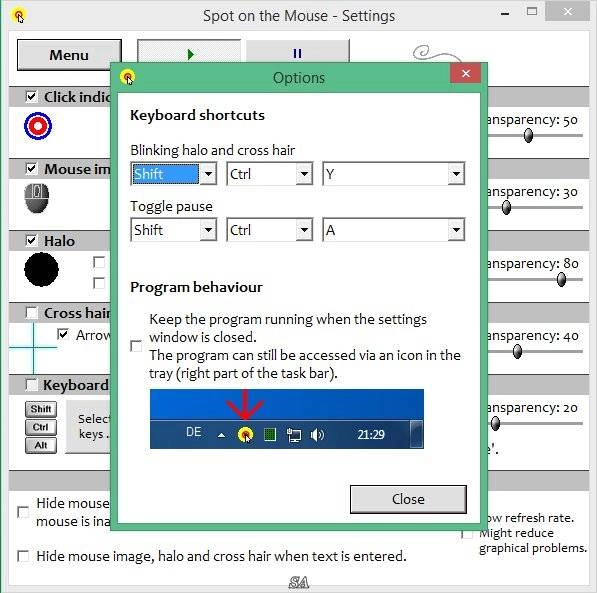This screenshot has height=593, width=597.
Task: Click the 'Keyboard shortcuts' heading
Action: (197, 115)
